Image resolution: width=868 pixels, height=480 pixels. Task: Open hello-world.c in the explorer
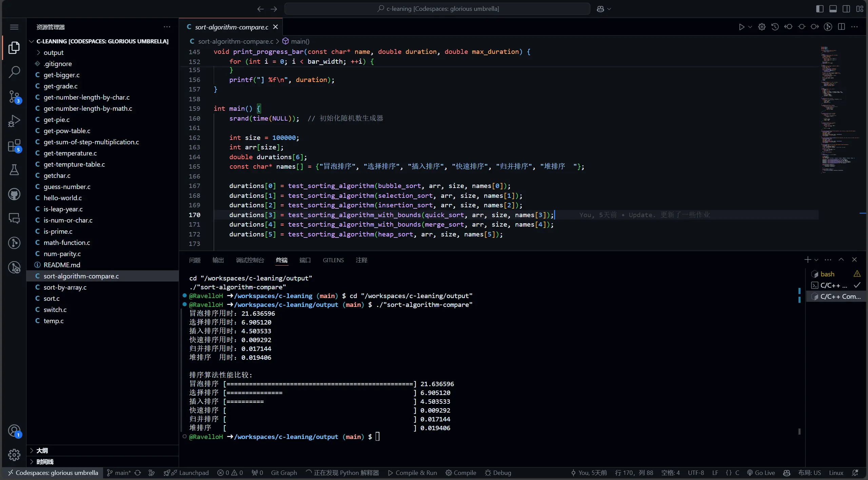tap(103, 198)
